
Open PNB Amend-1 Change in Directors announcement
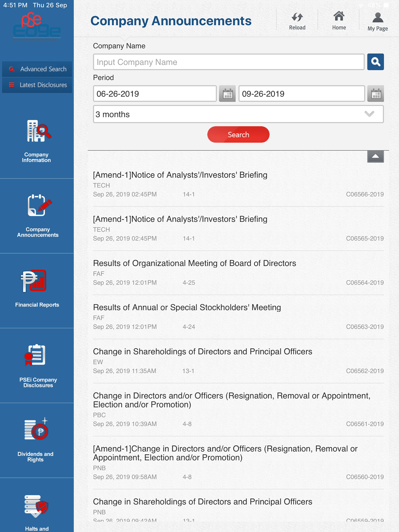coord(238,462)
